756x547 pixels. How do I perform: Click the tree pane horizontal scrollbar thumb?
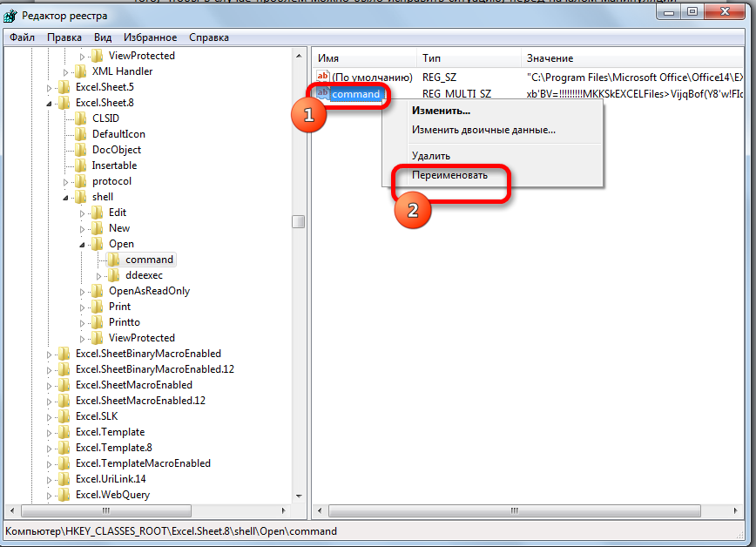[x=106, y=510]
